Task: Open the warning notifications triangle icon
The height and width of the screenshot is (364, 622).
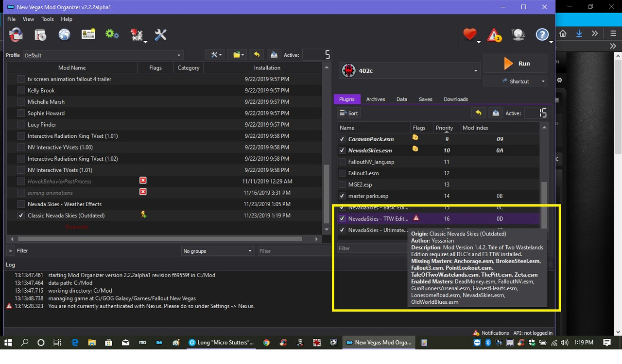Action: tap(494, 35)
